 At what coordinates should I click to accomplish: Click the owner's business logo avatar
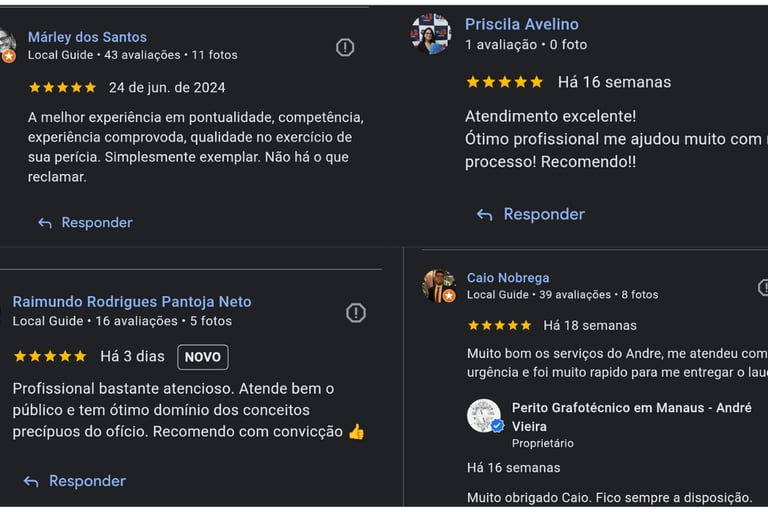pos(484,416)
